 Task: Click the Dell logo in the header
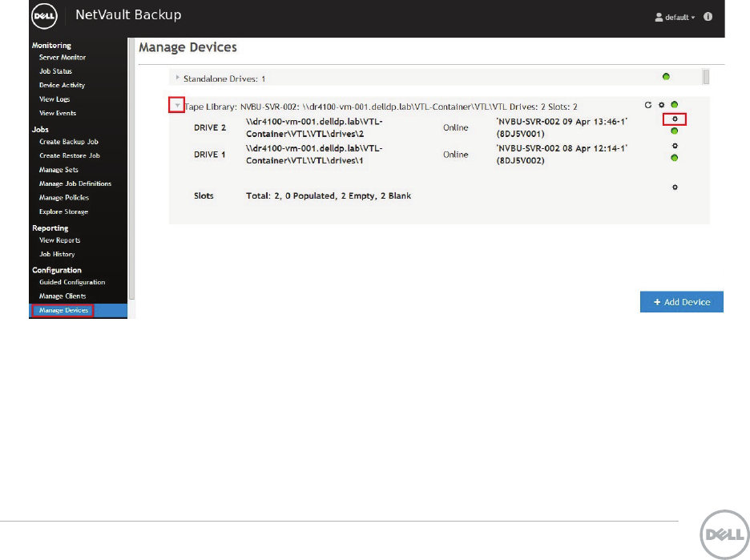tap(45, 16)
